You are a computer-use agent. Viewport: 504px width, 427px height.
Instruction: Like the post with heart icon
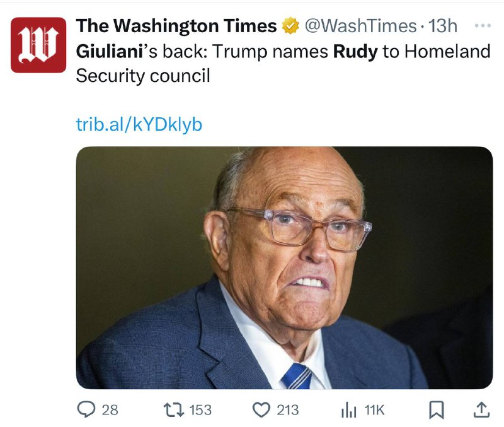(261, 410)
